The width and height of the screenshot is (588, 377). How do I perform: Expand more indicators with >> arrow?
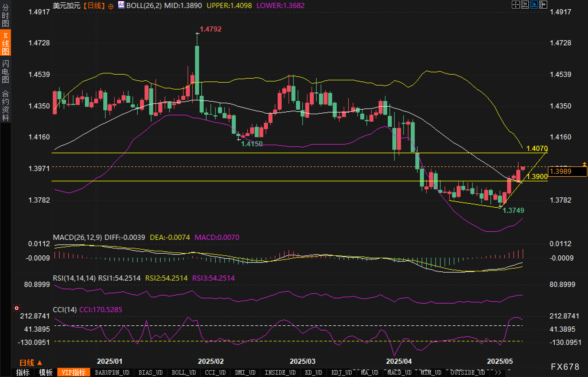(x=498, y=373)
